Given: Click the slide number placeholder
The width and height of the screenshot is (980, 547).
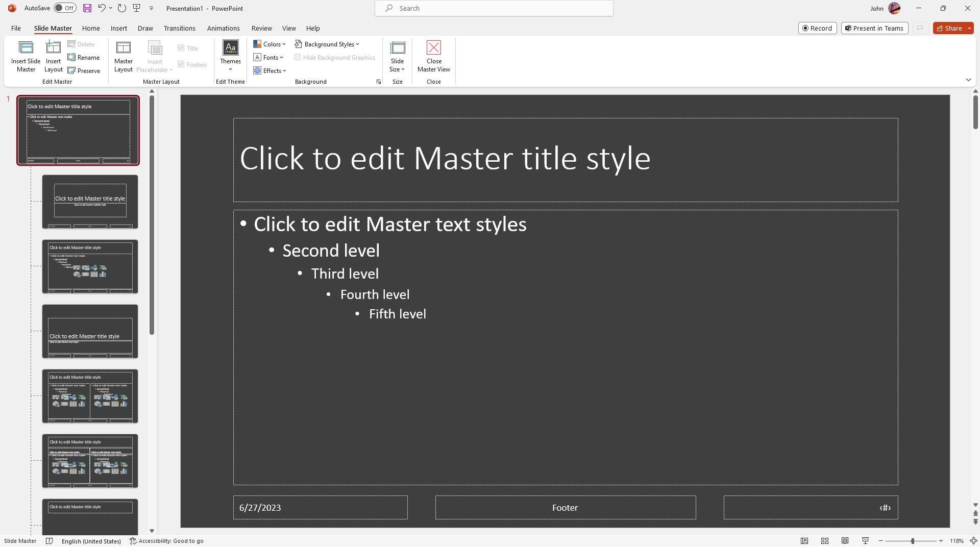Looking at the screenshot, I should pos(811,508).
